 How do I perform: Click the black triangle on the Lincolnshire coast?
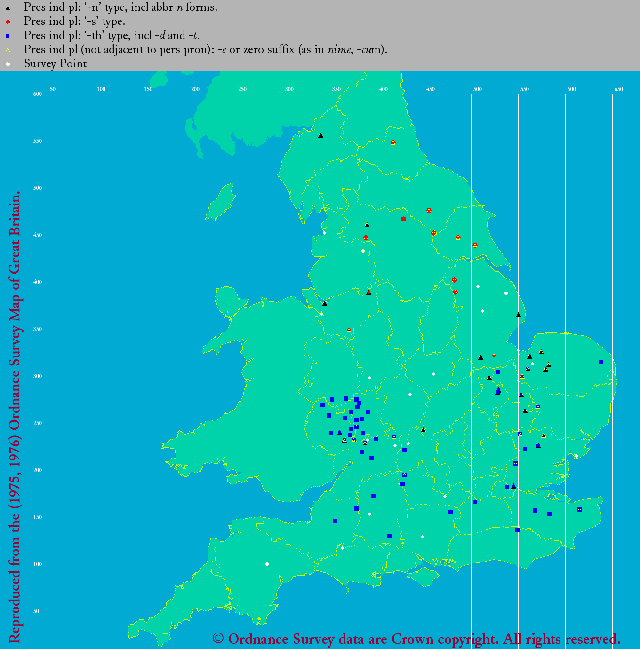(518, 315)
